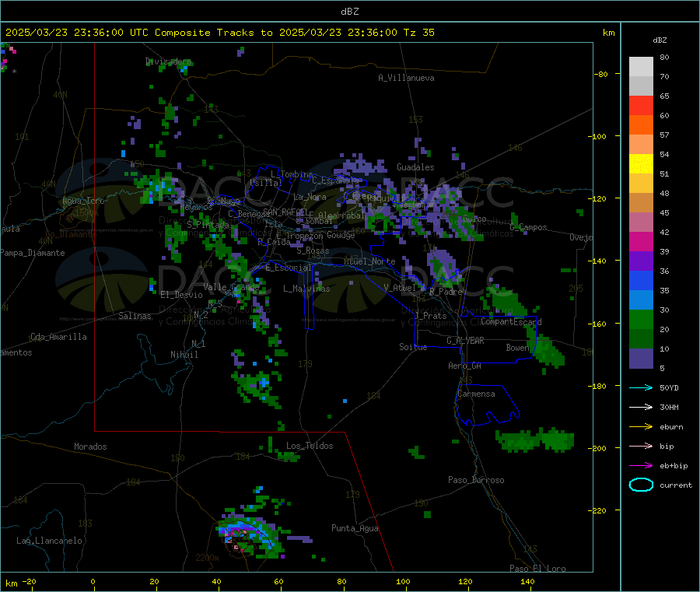Image resolution: width=700 pixels, height=592 pixels.
Task: Click the Carmensa map label
Action: pos(476,394)
